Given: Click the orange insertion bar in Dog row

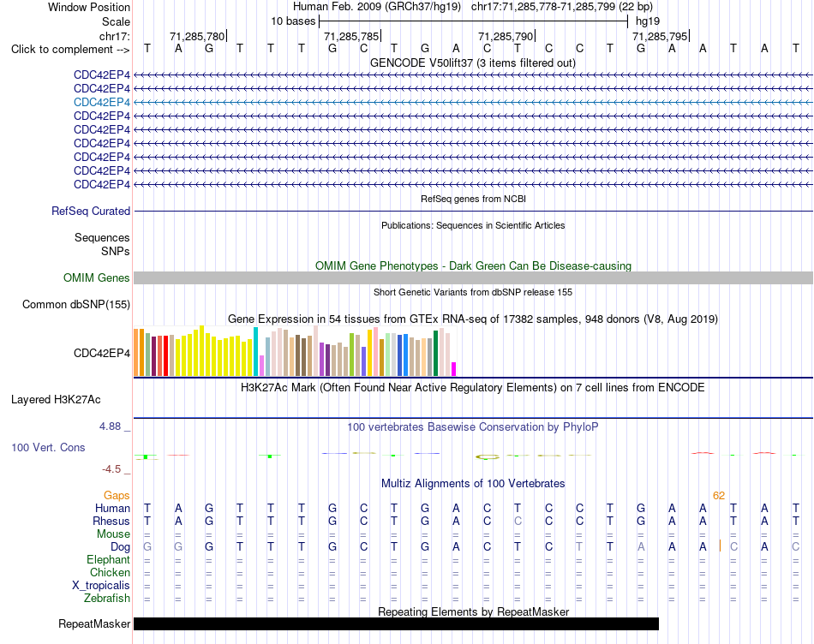Looking at the screenshot, I should click(x=720, y=546).
